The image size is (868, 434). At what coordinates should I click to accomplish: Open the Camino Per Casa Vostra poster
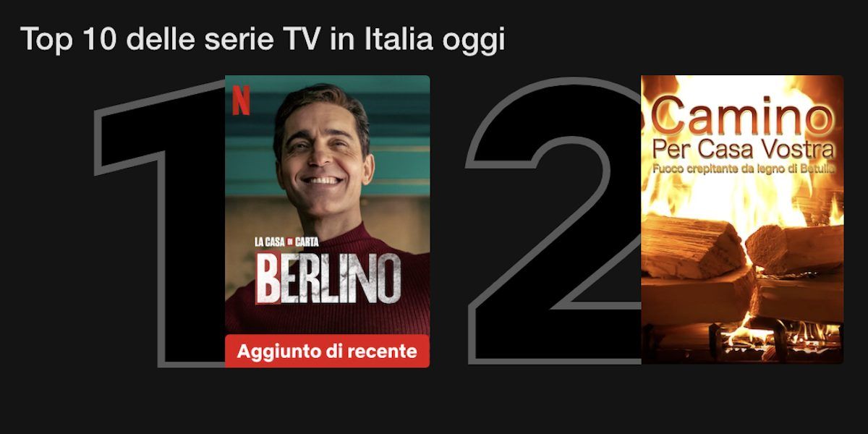click(x=742, y=220)
